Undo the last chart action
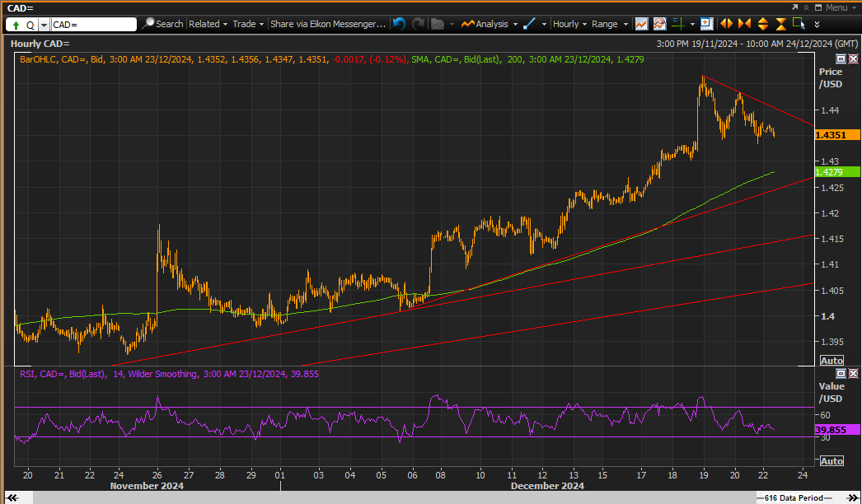Viewport: 862px width, 504px height. click(x=400, y=24)
